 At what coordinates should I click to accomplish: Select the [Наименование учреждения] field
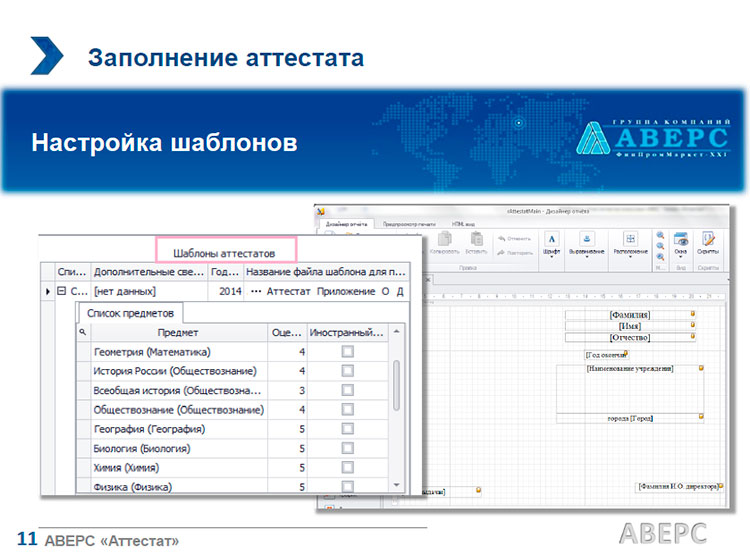pyautogui.click(x=629, y=389)
